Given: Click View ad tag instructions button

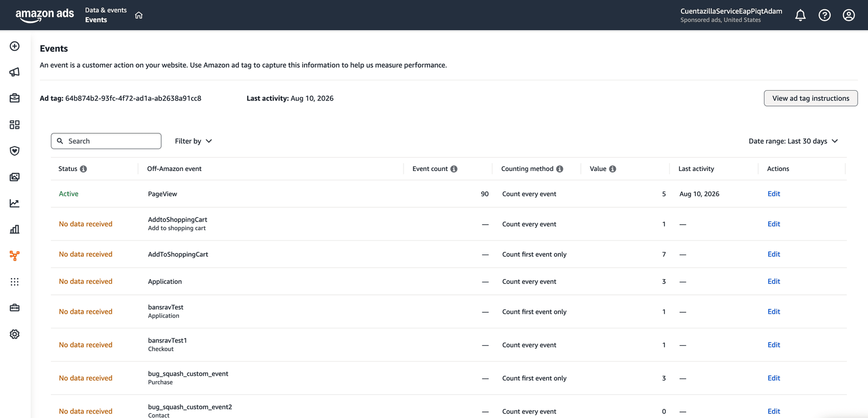Looking at the screenshot, I should coord(810,98).
